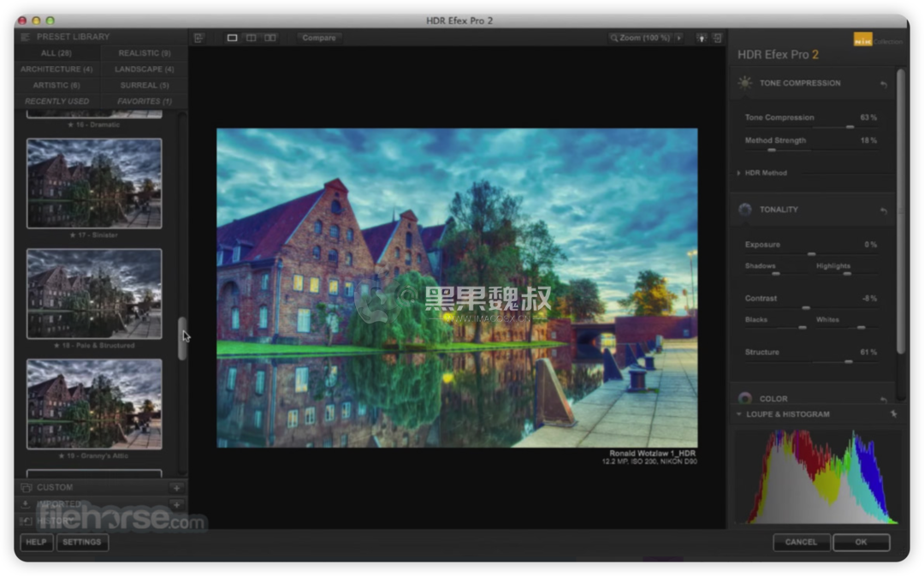Collapse the Loupe & Histogram section
This screenshot has width=924, height=576.
click(739, 414)
